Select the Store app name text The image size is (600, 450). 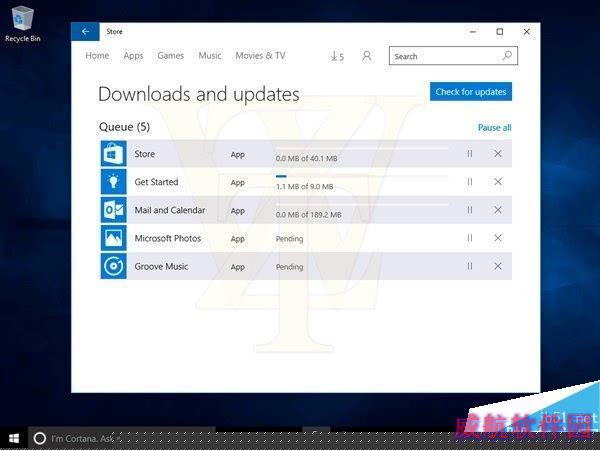(x=145, y=154)
